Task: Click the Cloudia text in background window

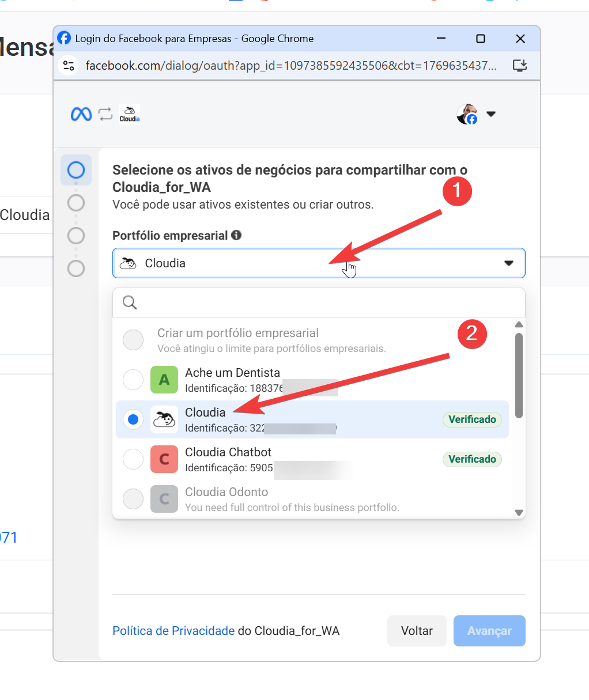Action: point(25,215)
